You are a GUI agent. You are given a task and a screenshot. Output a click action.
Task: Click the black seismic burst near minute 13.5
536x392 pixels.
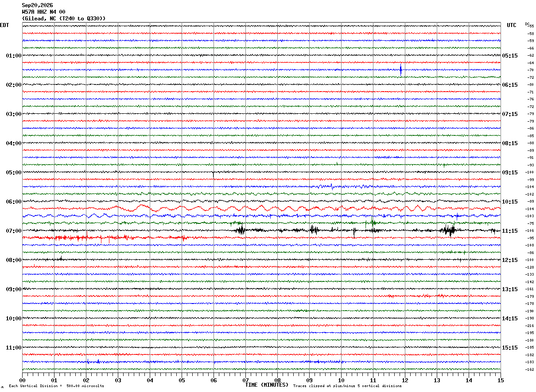coord(448,231)
